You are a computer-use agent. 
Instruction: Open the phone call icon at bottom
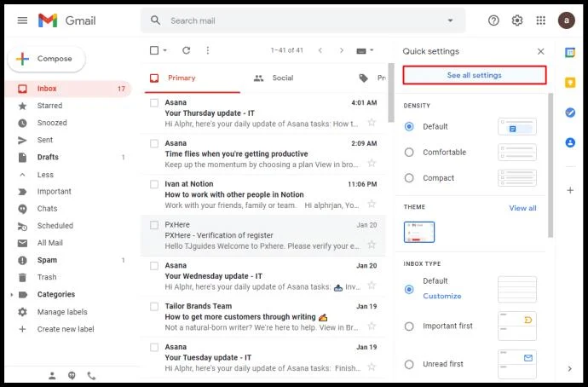tap(91, 375)
